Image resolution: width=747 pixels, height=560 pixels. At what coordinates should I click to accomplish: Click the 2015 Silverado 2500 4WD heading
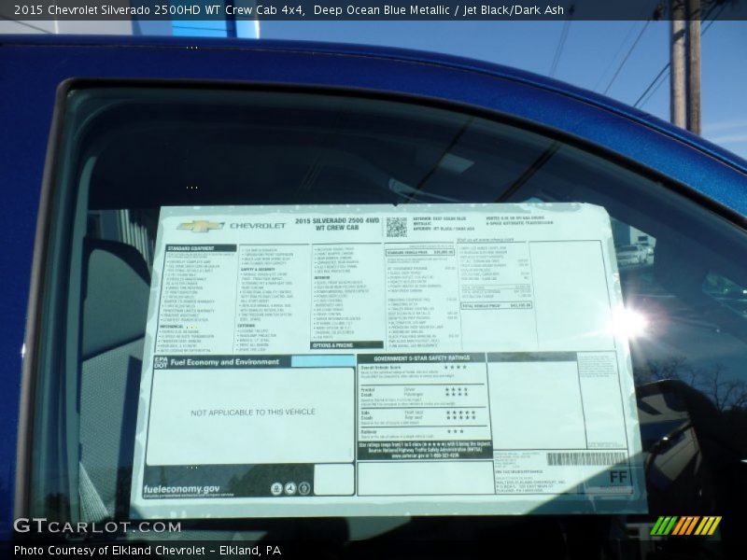click(337, 221)
